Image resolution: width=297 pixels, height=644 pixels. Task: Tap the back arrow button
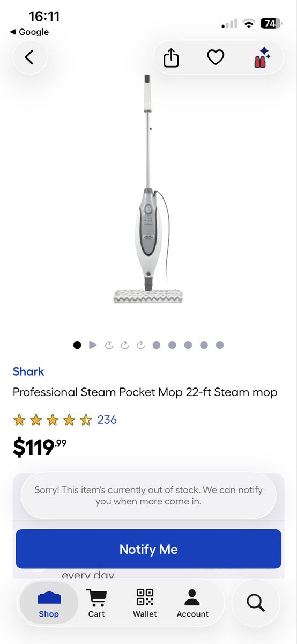click(x=29, y=57)
